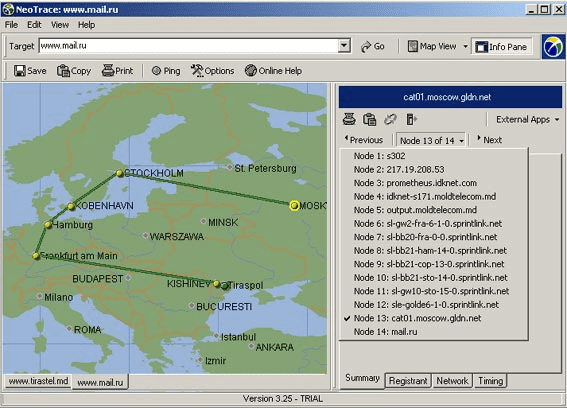The height and width of the screenshot is (408, 567).
Task: Select Node 5: output.moldtelecom.md
Action: (434, 210)
